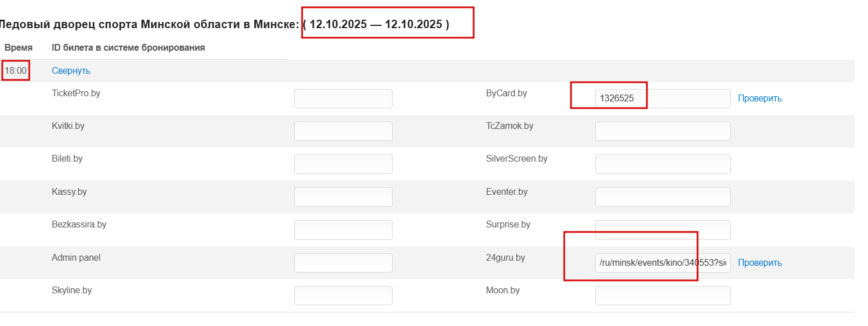The width and height of the screenshot is (868, 326).
Task: Focus the Moon.by ID field
Action: [x=663, y=296]
